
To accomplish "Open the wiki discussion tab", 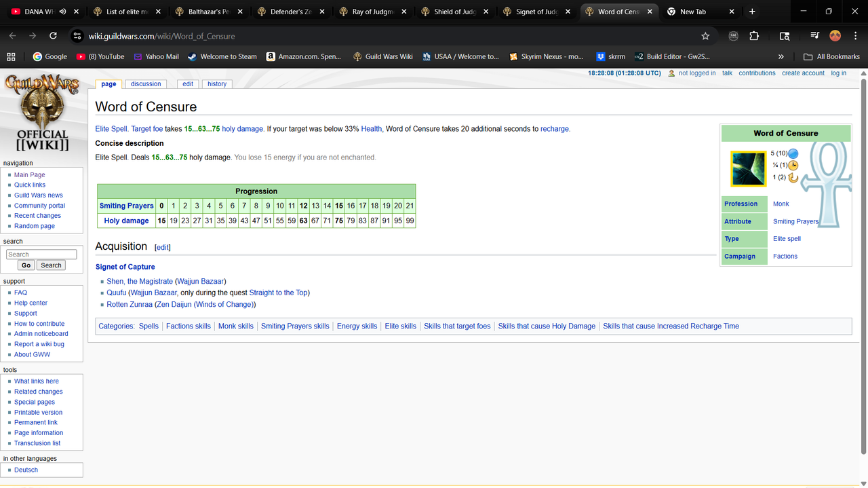I will coord(146,84).
